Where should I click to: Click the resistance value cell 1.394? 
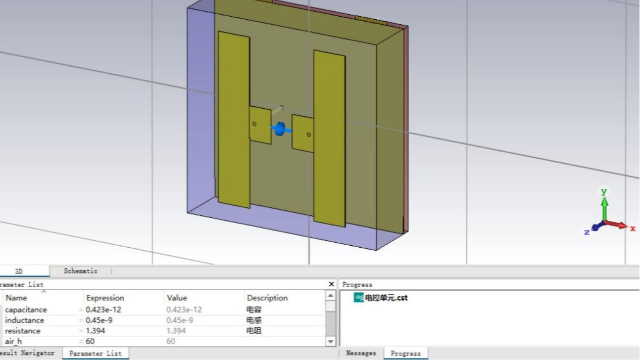(x=176, y=331)
